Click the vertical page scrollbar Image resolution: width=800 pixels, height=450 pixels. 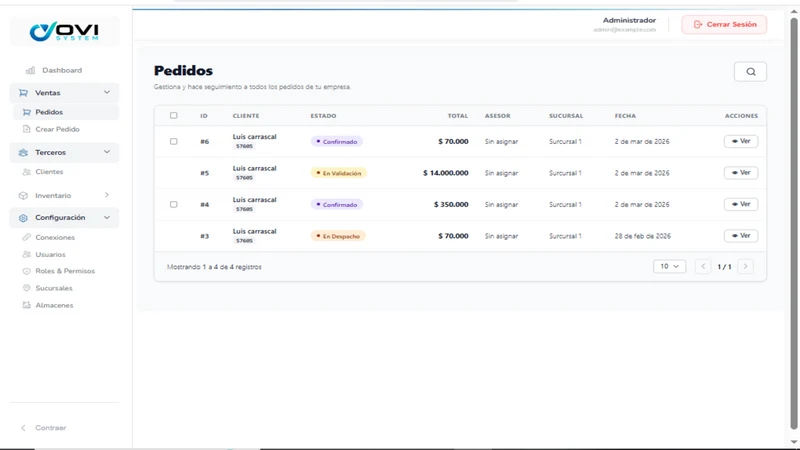point(793,224)
